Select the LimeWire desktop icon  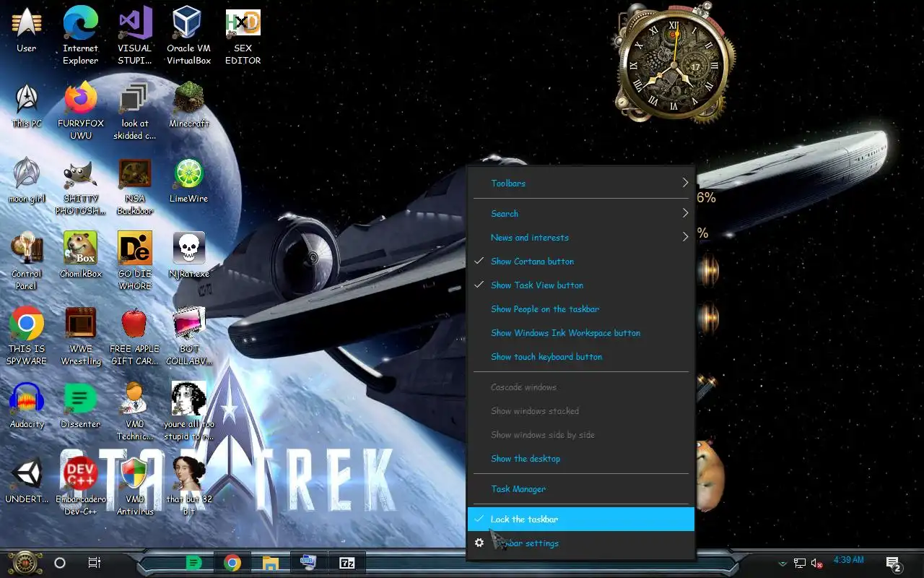pyautogui.click(x=188, y=181)
